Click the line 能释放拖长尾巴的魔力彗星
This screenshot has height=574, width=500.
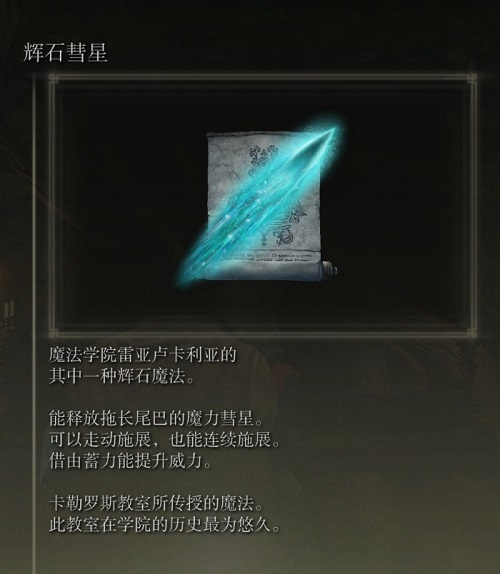point(156,418)
